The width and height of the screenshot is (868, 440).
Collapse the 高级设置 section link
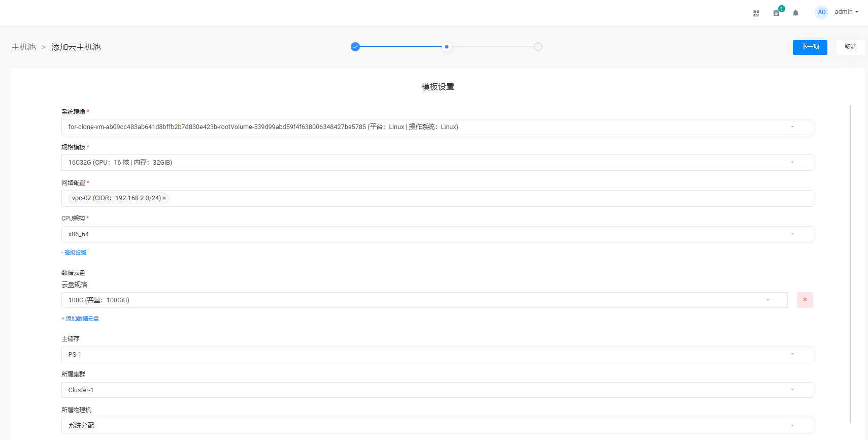pyautogui.click(x=75, y=253)
